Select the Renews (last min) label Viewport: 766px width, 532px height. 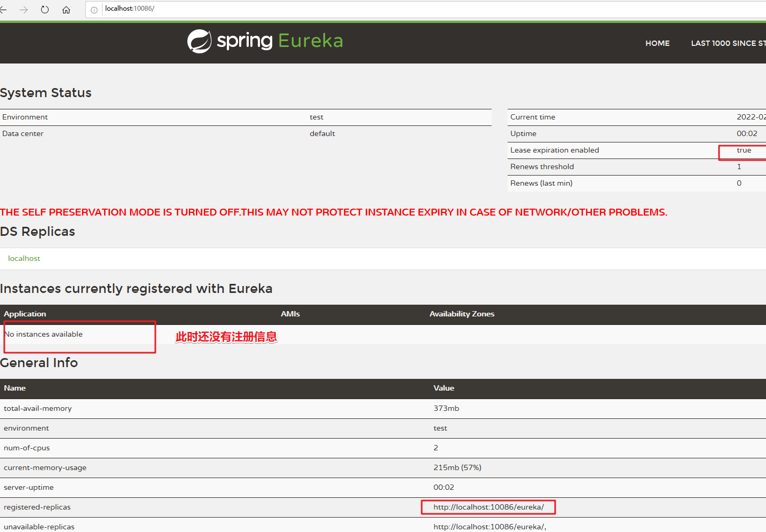(x=541, y=183)
